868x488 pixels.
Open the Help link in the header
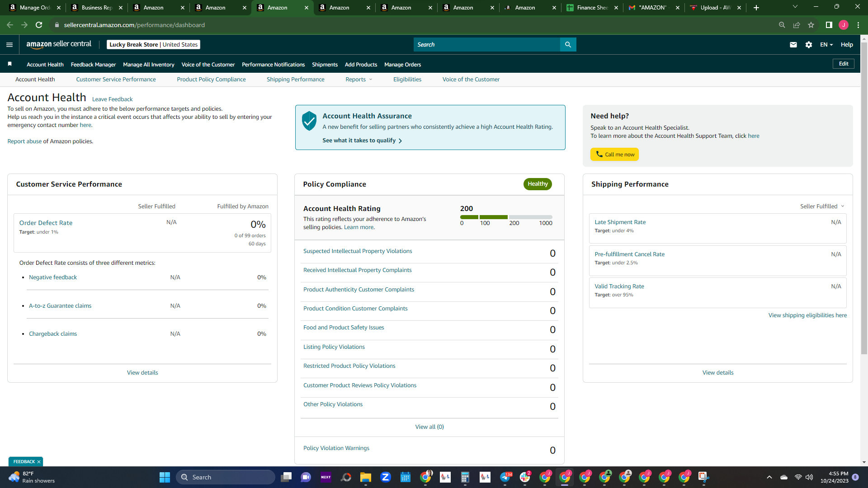click(847, 45)
